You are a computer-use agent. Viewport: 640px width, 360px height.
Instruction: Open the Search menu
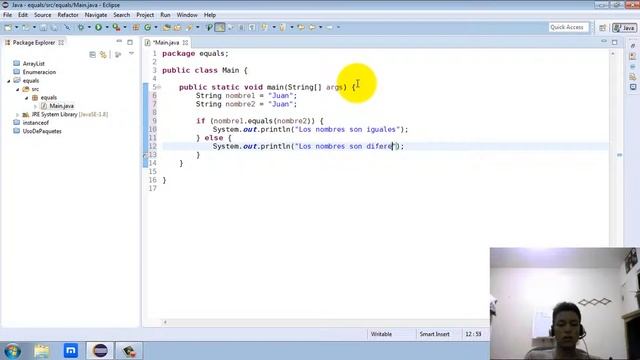[x=122, y=15]
